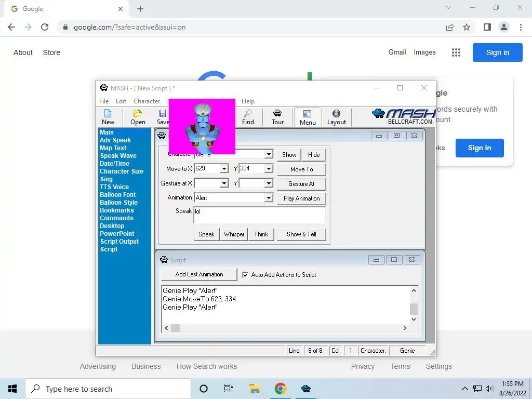Open Chrome from the Windows taskbar
The height and width of the screenshot is (399, 532).
tap(280, 389)
